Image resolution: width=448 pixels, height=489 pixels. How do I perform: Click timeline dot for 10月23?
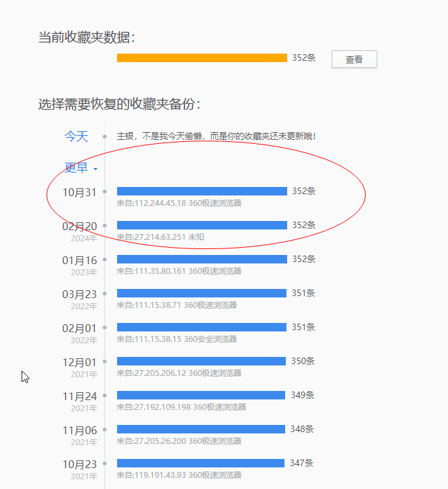105,464
